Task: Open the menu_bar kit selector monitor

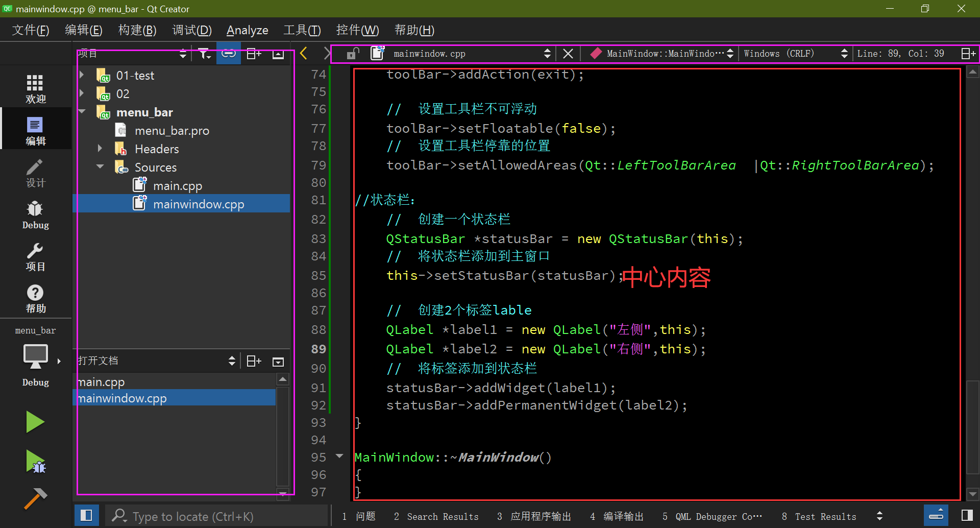Action: coord(35,356)
